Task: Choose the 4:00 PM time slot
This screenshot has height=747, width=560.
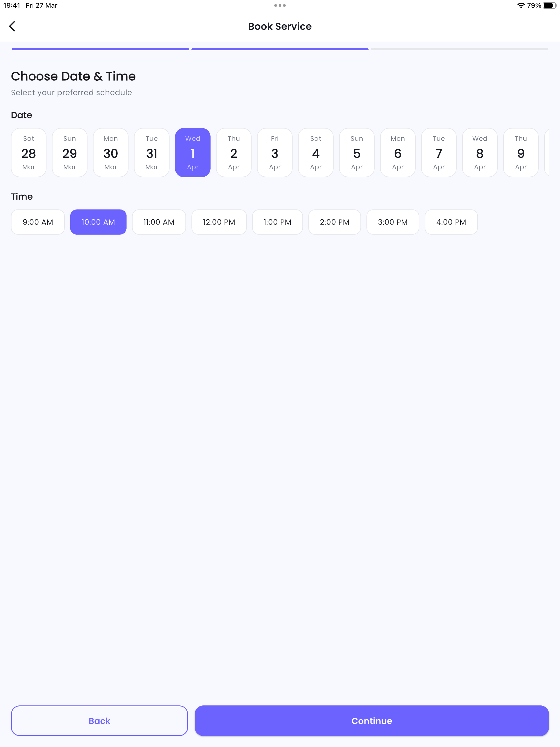Action: coord(451,222)
